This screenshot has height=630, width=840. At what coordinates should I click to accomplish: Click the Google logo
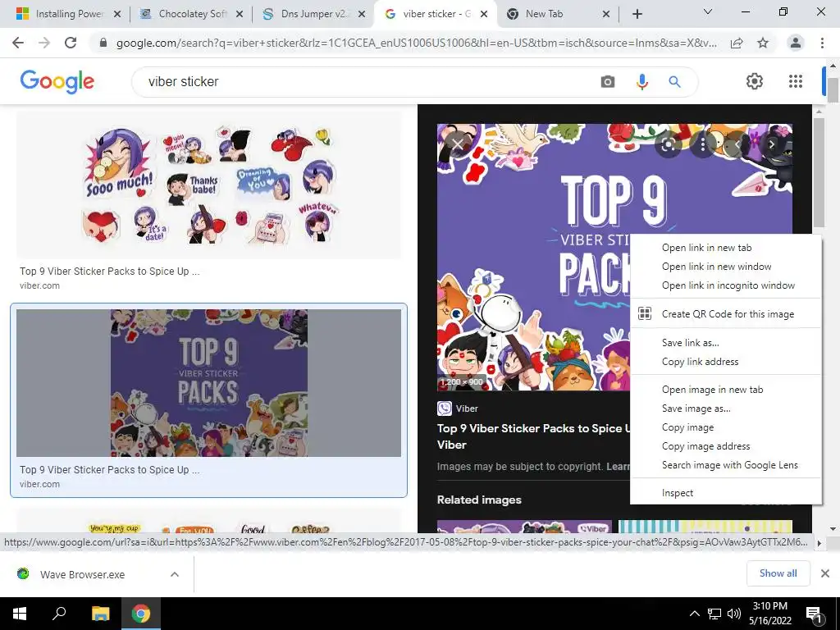[57, 81]
